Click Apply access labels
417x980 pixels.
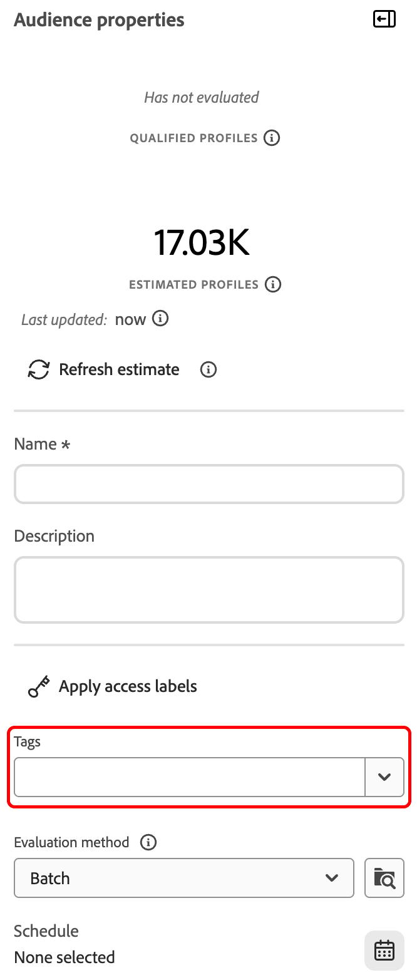click(x=128, y=686)
